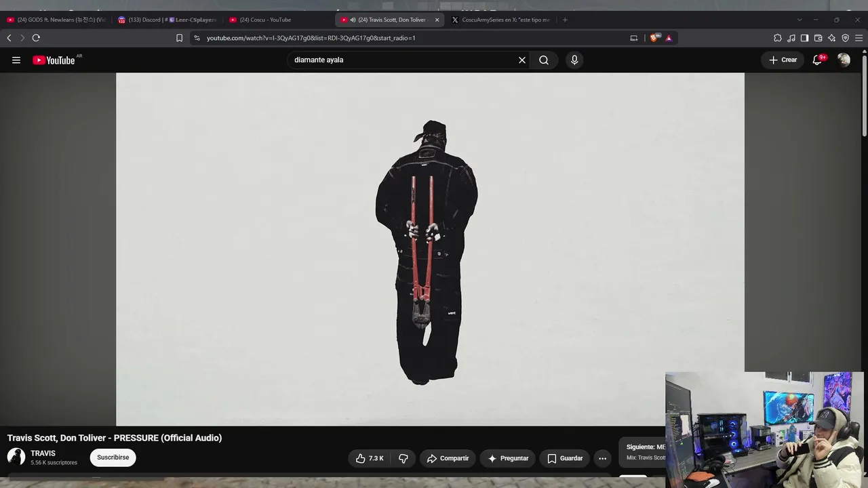The image size is (868, 488).
Task: Click the 5.56 K suscriptores text
Action: [54, 463]
